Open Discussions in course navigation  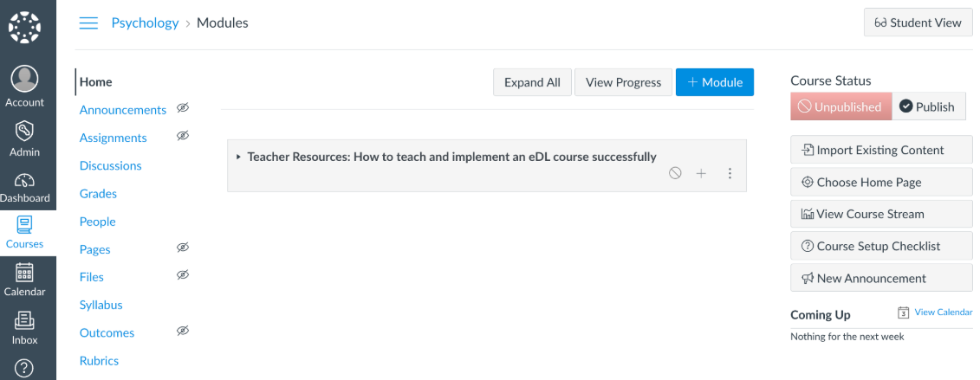pos(111,165)
